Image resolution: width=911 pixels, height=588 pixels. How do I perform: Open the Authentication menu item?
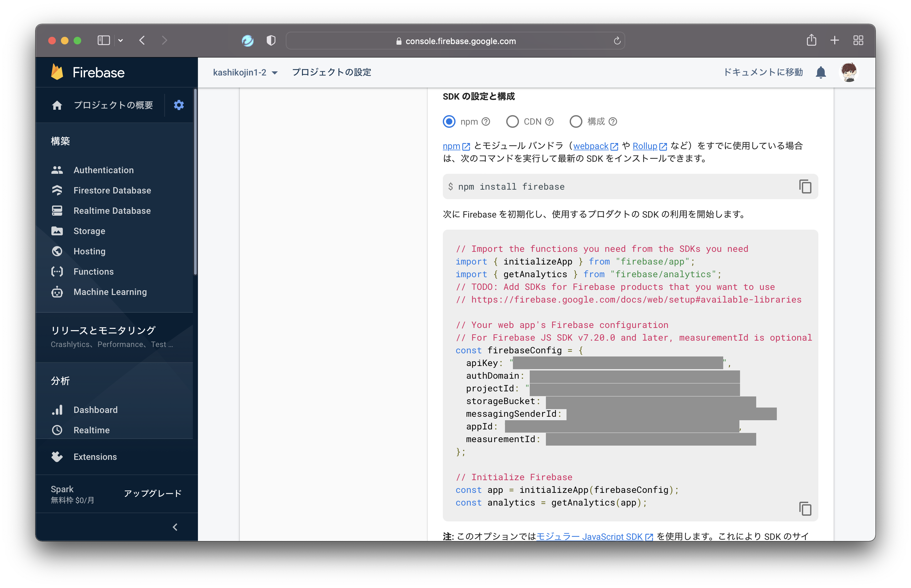click(x=103, y=170)
